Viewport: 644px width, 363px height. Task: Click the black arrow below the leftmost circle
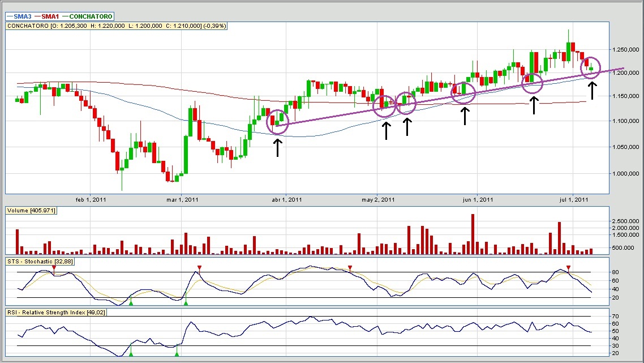[277, 147]
